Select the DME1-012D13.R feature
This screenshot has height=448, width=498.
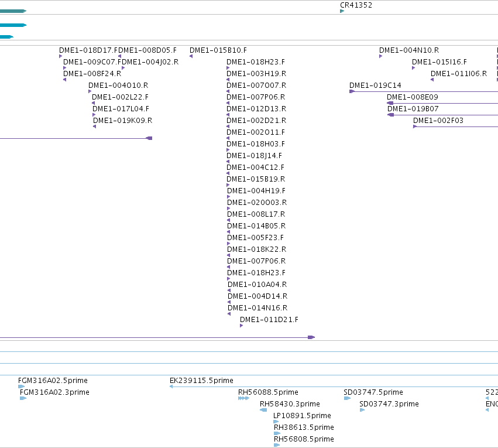[x=256, y=109]
